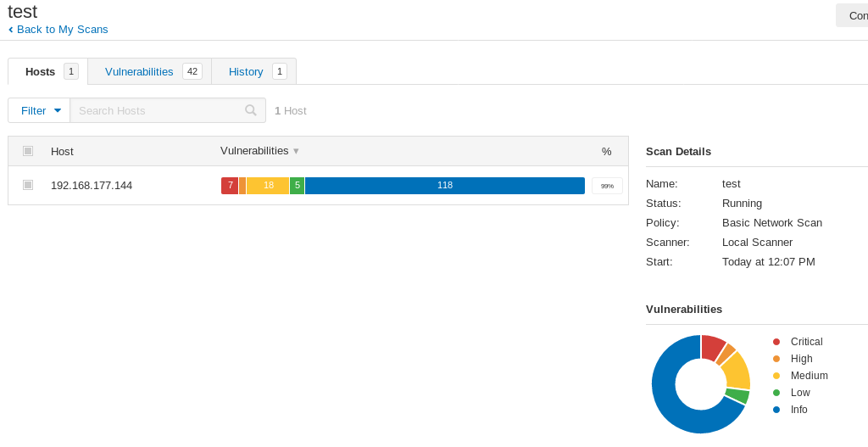Select the Hosts tab
The height and width of the screenshot is (447, 868).
tap(40, 71)
